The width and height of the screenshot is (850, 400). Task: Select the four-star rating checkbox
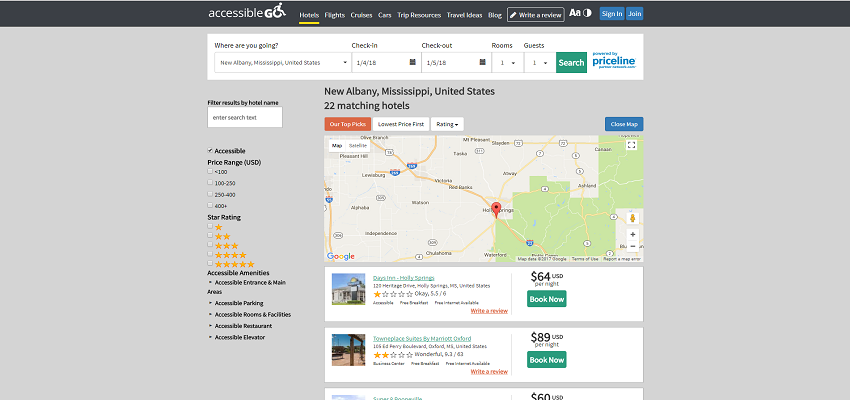[210, 254]
